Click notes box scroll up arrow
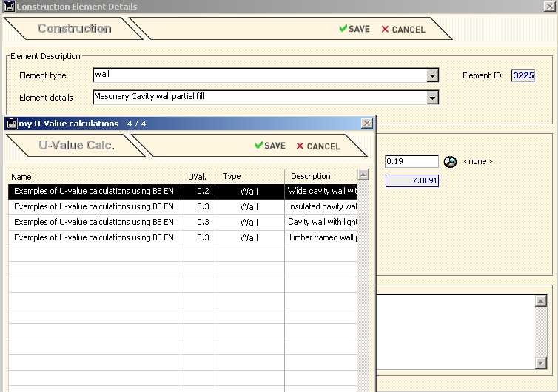 pyautogui.click(x=540, y=301)
